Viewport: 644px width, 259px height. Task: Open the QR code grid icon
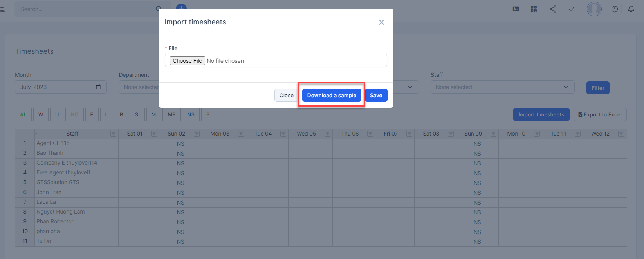[x=534, y=9]
